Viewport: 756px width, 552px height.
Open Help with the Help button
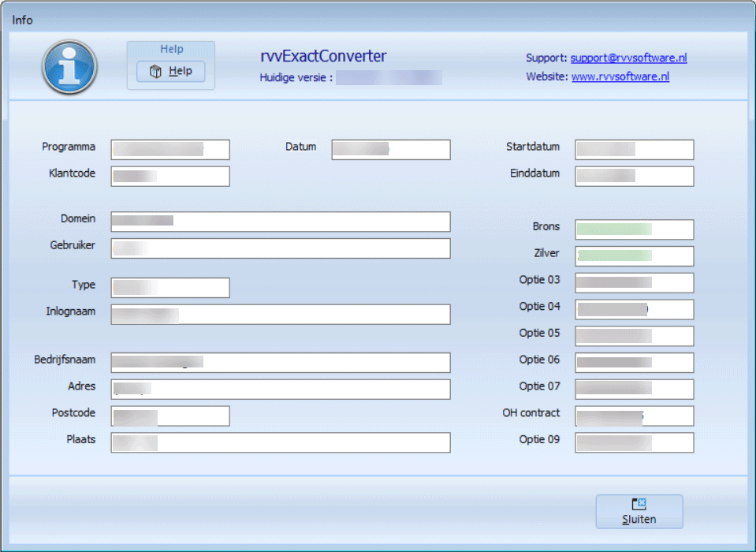(171, 71)
